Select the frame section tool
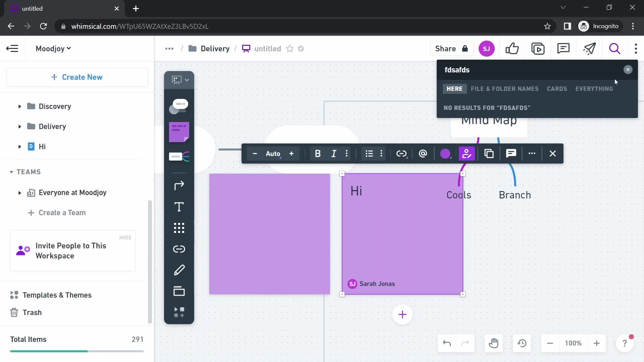Screen dimensions: 644x362 tap(179, 291)
